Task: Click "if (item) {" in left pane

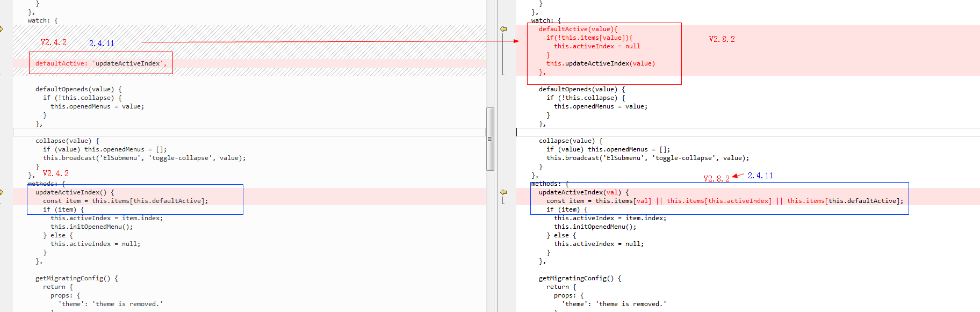Action: pyautogui.click(x=63, y=209)
